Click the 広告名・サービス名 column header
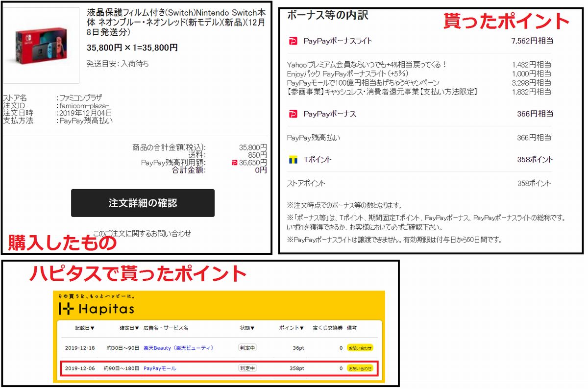This screenshot has width=588, height=389. click(166, 328)
